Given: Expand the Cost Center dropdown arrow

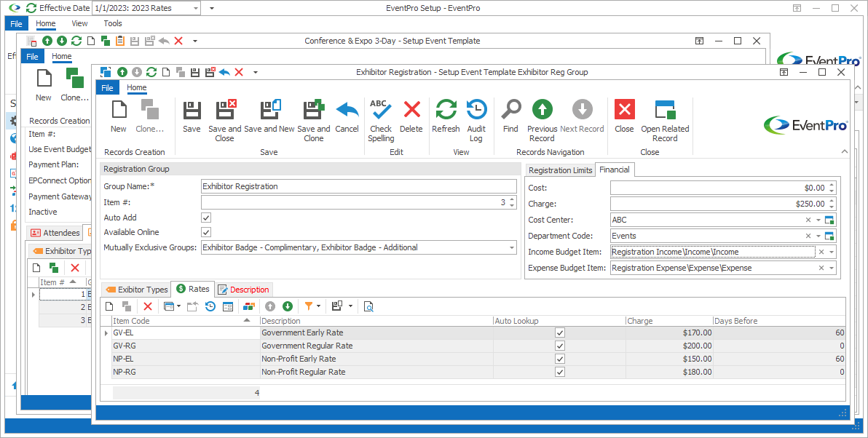Looking at the screenshot, I should [x=818, y=220].
